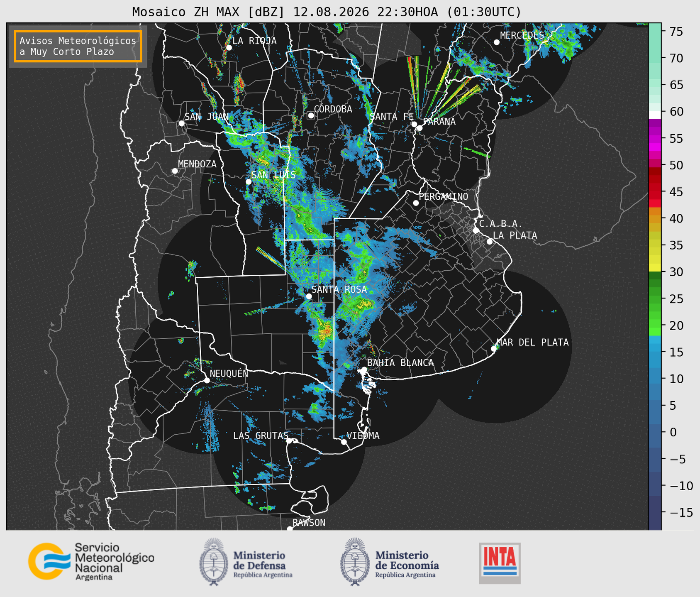
Task: Open Avisos Meteorológicos a Muy Corto Plazo
Action: pos(78,46)
